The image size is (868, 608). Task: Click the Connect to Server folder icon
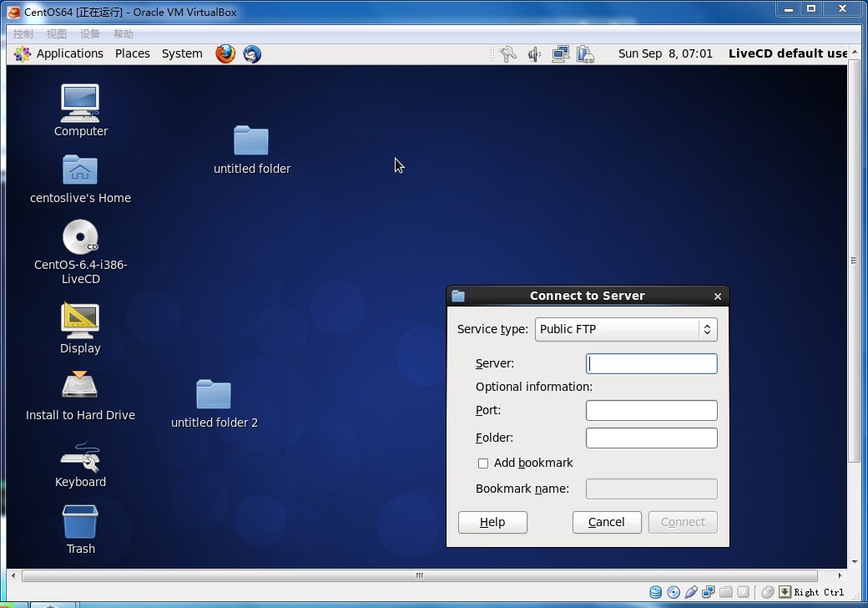coord(458,296)
